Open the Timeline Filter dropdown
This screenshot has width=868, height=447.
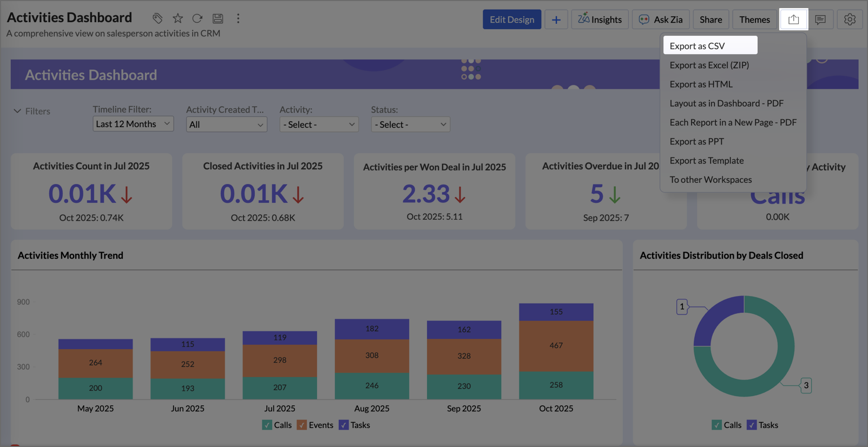[x=133, y=124]
